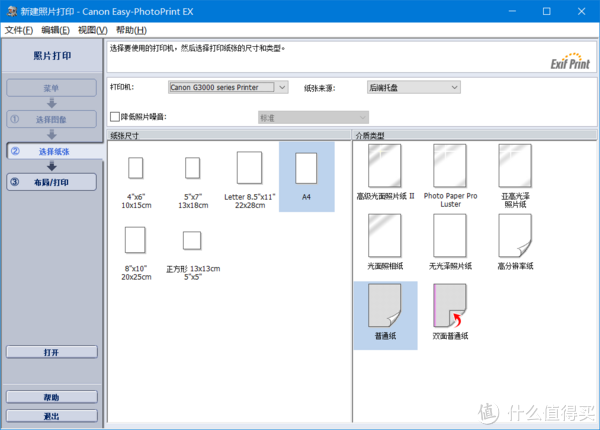The width and height of the screenshot is (600, 430).
Task: Choose 普通纸 plain paper media
Action: tap(385, 316)
